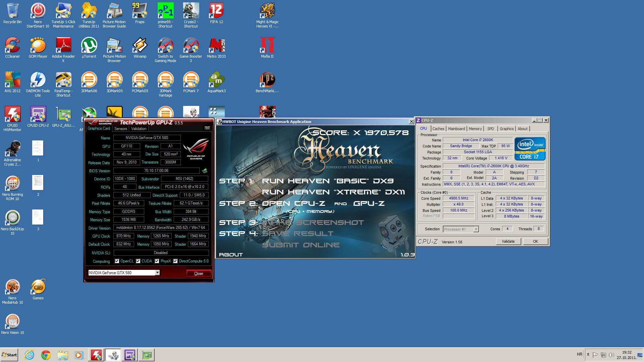Click volume speaker icon in tray
Viewport: 644px width, 362px height.
(x=611, y=355)
